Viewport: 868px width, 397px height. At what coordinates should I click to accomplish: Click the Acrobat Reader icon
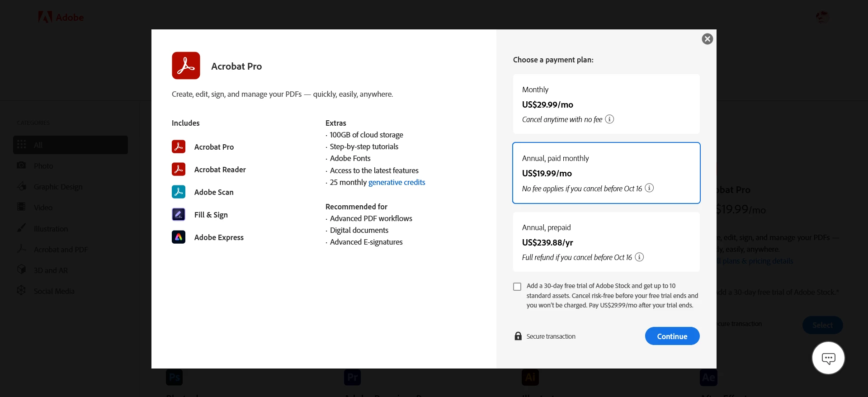(179, 169)
